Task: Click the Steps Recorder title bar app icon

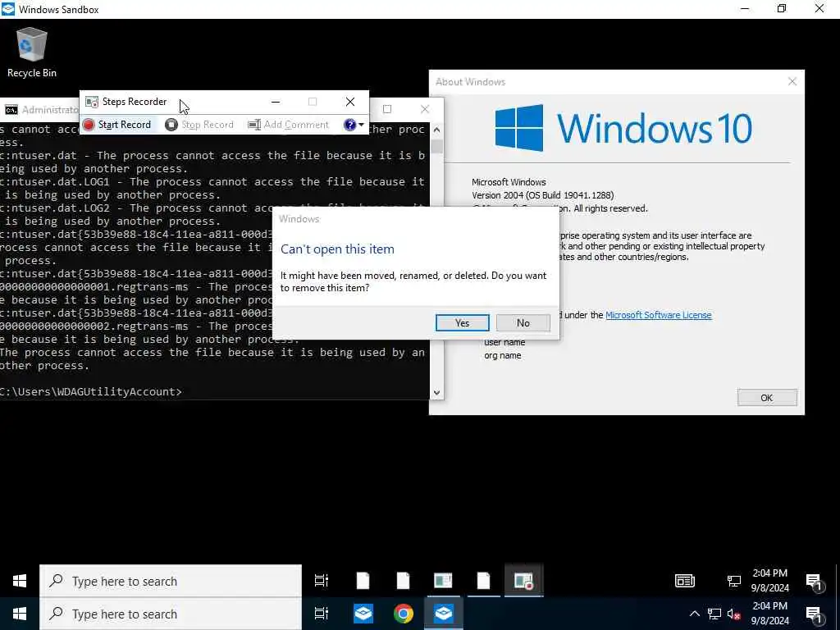Action: point(92,102)
